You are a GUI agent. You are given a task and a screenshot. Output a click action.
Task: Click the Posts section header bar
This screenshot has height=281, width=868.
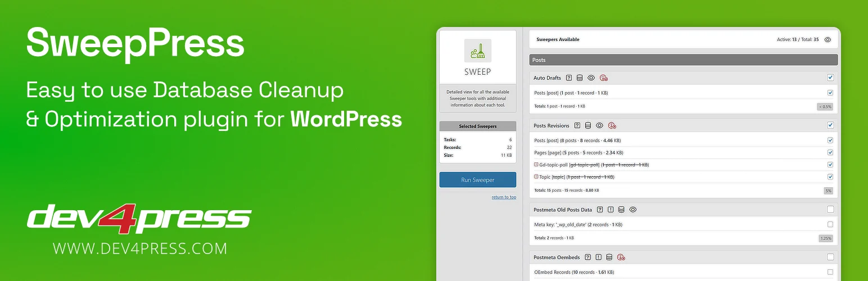(x=683, y=60)
